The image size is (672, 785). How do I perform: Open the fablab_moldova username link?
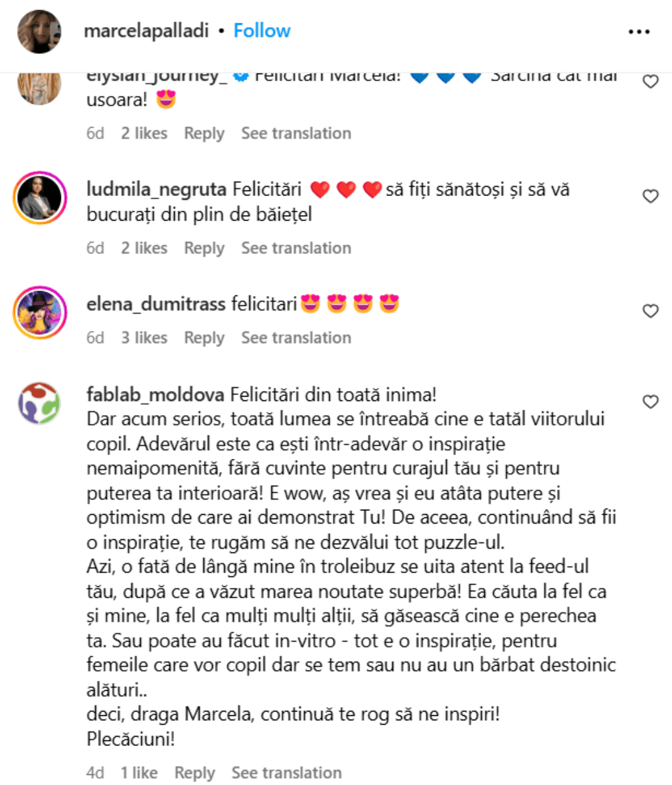click(x=156, y=395)
